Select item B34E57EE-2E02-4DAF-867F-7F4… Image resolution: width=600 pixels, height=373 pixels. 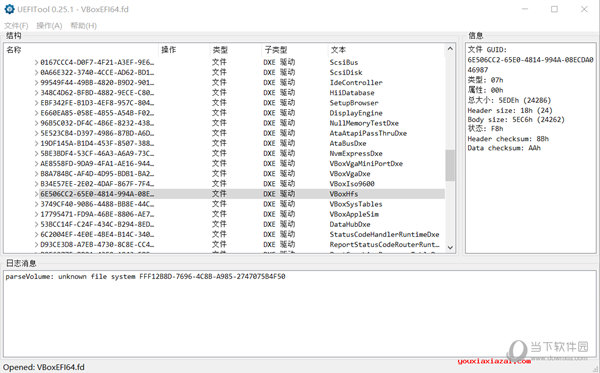[97, 184]
